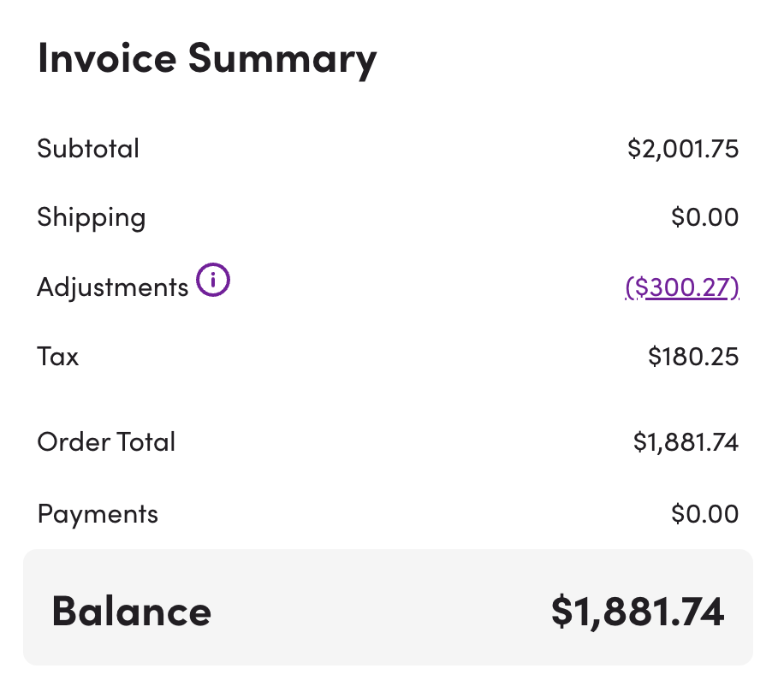Select the Shipping label
This screenshot has height=686, width=784.
point(92,218)
